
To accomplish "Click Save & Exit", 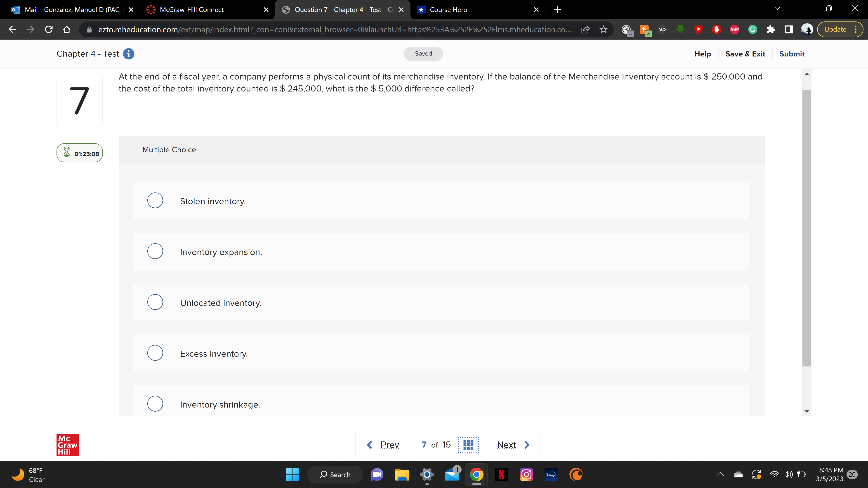I will pos(745,54).
